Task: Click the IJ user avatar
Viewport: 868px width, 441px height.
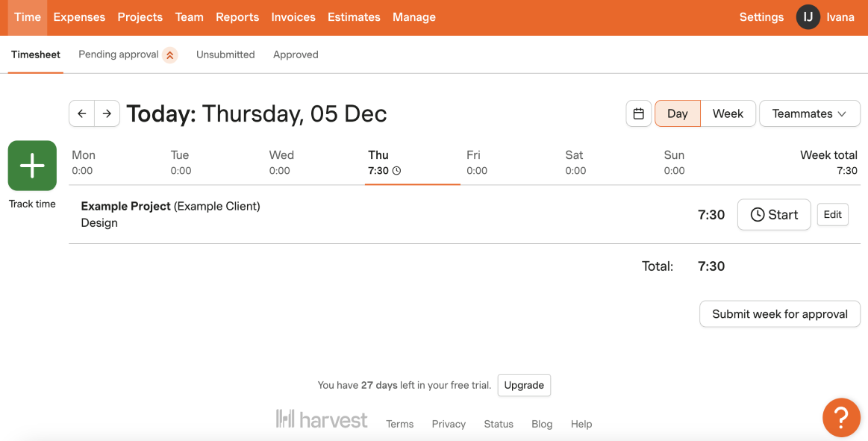Action: coord(808,17)
